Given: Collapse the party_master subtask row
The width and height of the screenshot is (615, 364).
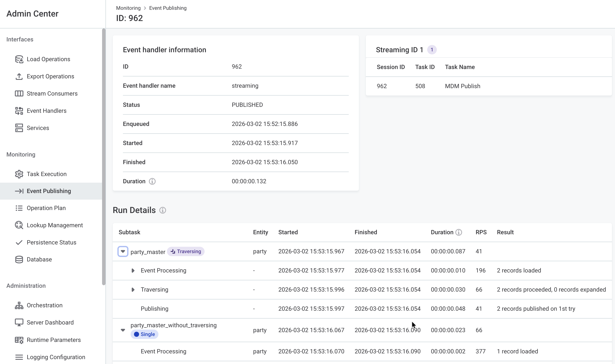Looking at the screenshot, I should coord(123,251).
